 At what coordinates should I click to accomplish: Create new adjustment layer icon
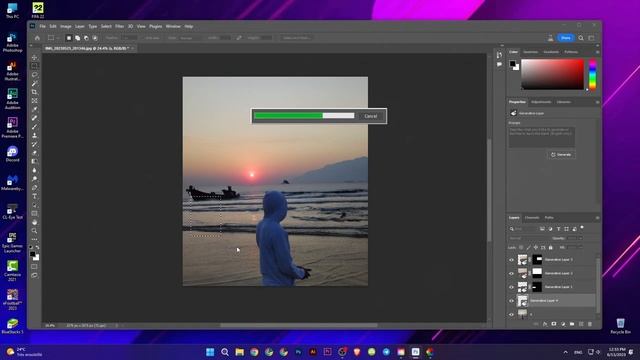click(563, 324)
